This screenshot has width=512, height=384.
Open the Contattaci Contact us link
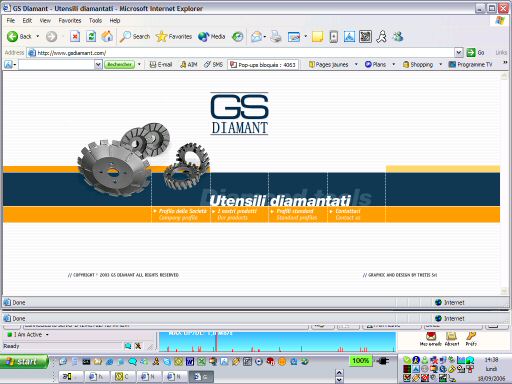348,214
